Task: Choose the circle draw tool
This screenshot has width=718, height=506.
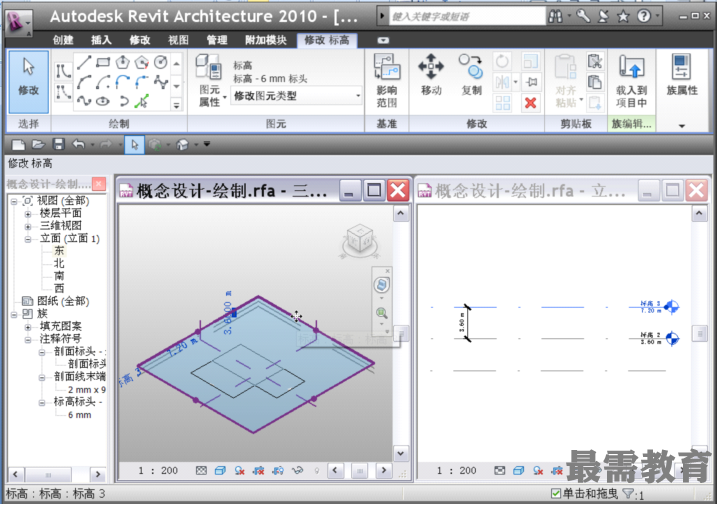Action: pyautogui.click(x=161, y=62)
